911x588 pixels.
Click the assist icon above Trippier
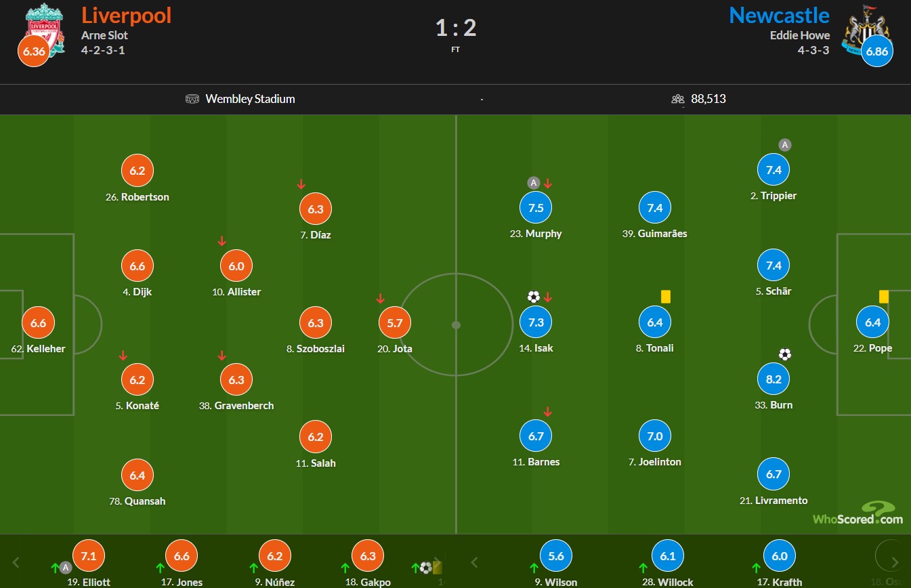click(784, 145)
